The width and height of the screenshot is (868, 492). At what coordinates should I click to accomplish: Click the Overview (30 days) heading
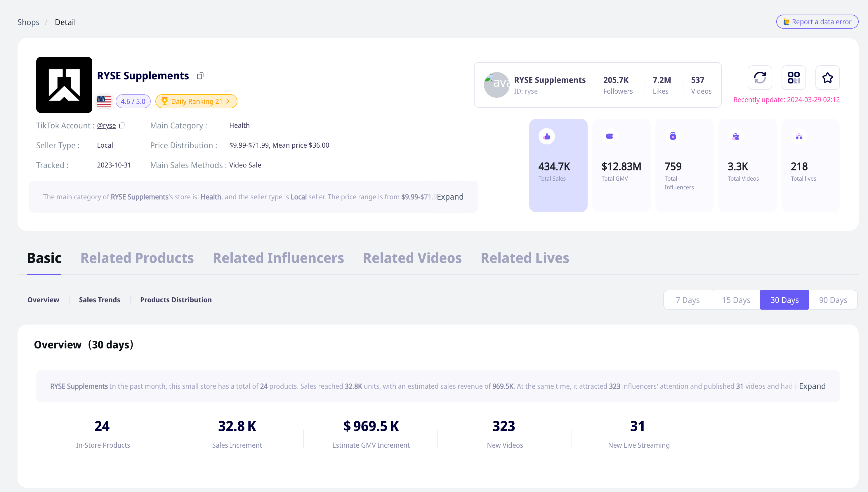pos(84,345)
